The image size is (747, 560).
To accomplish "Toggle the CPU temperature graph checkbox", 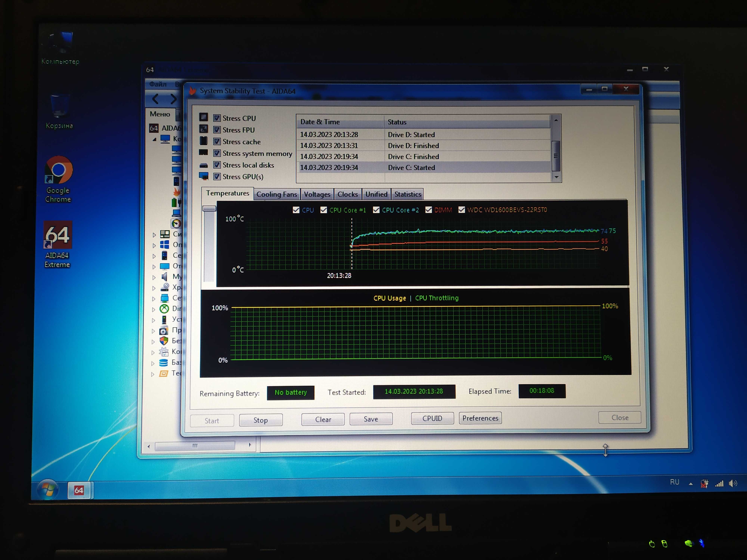I will pyautogui.click(x=296, y=210).
